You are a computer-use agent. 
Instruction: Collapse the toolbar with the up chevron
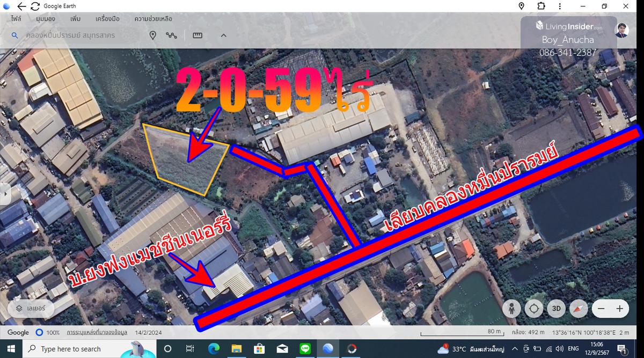223,35
